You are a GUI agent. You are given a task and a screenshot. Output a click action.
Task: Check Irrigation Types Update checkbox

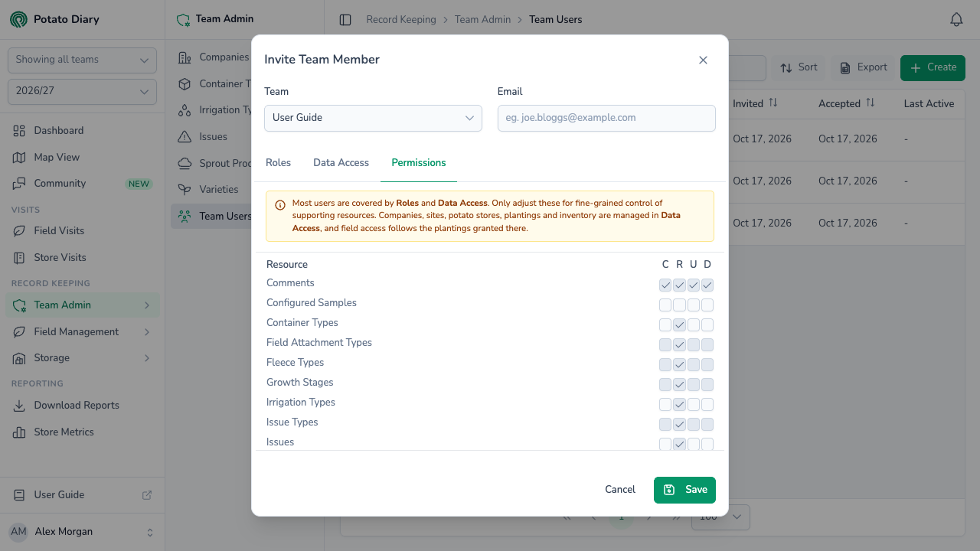click(694, 405)
